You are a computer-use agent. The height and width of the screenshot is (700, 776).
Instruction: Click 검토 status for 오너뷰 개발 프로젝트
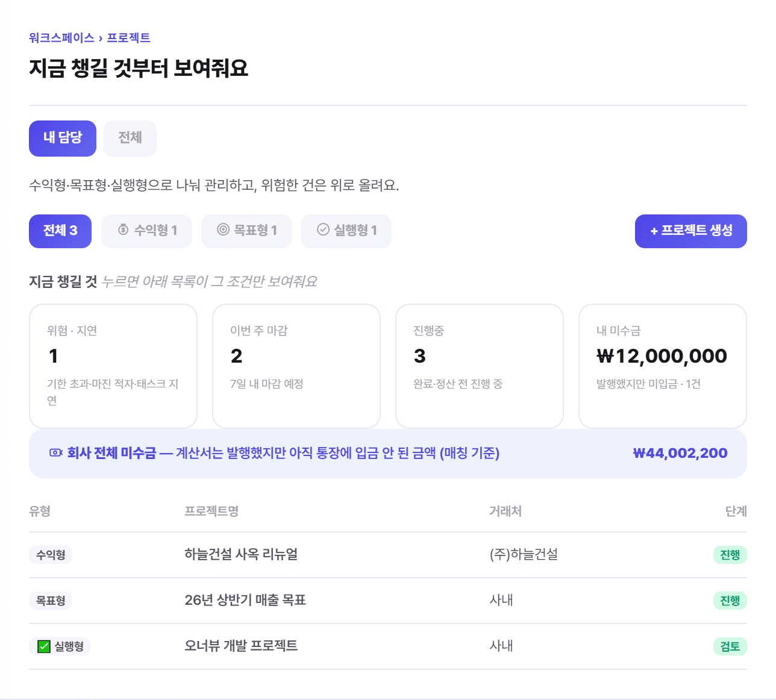pos(730,646)
